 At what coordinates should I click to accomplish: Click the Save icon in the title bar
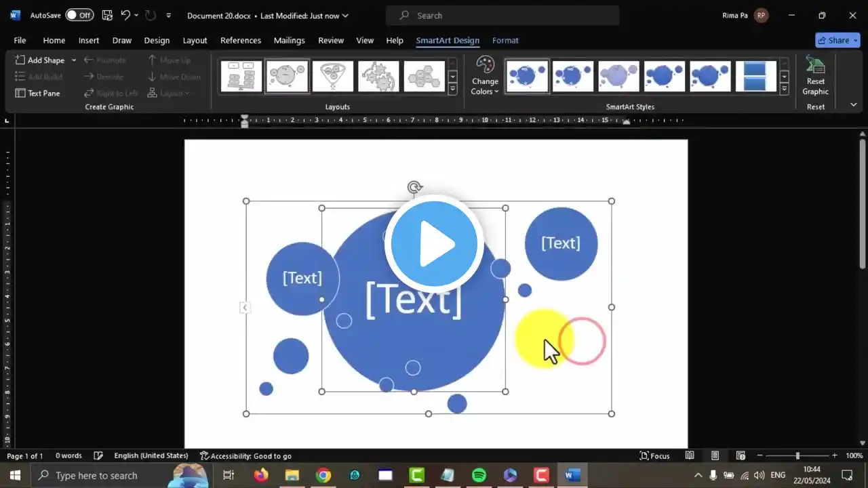107,15
